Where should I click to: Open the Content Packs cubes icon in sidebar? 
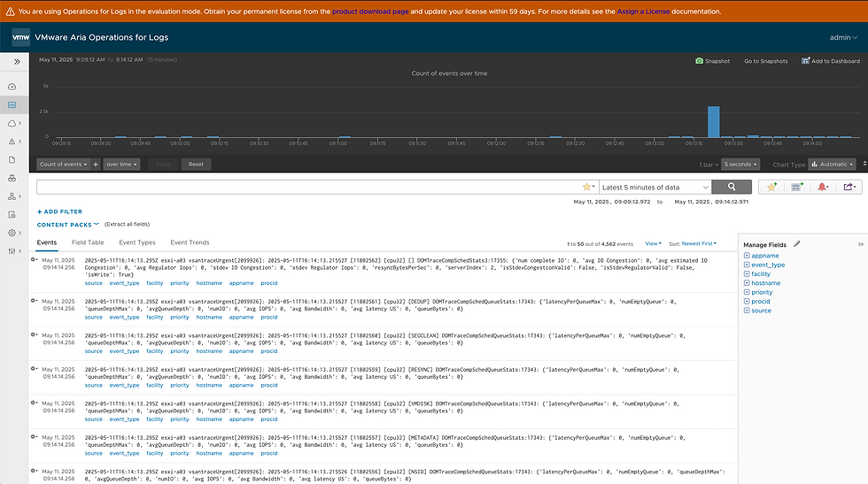coord(12,178)
